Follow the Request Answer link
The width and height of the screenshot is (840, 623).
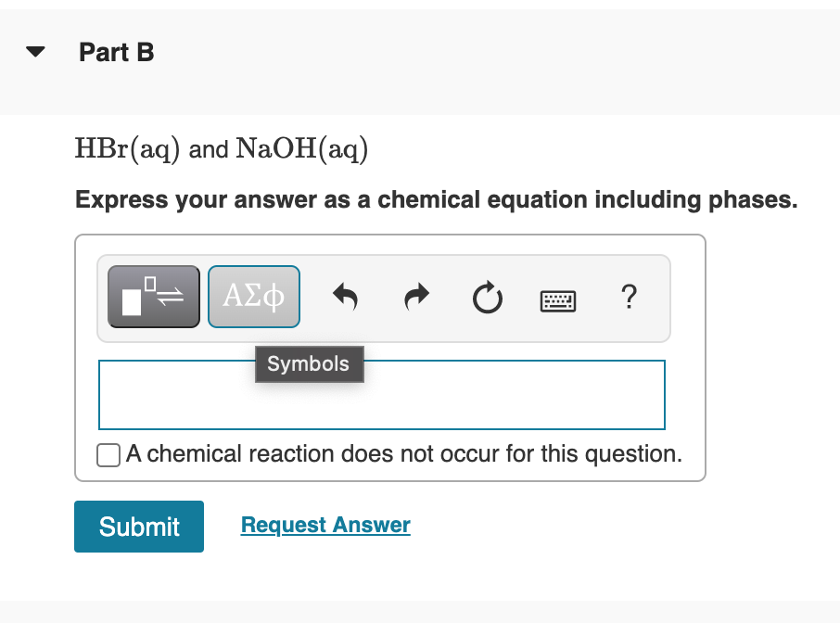325,526
